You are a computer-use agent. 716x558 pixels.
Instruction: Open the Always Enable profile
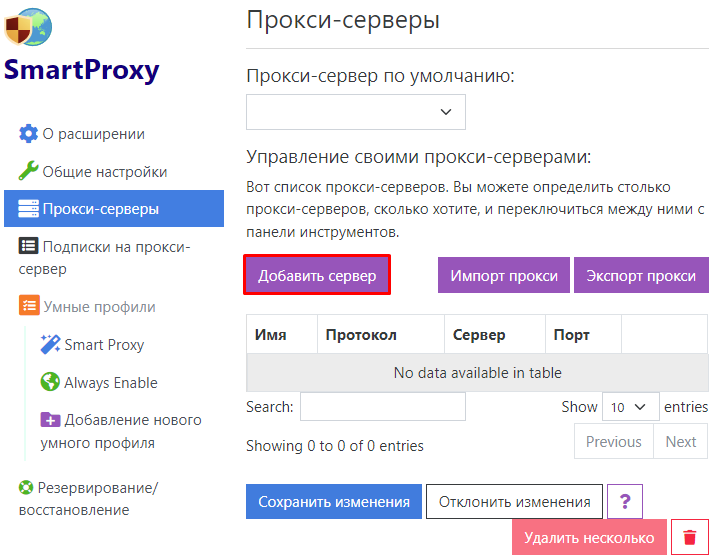pyautogui.click(x=111, y=383)
